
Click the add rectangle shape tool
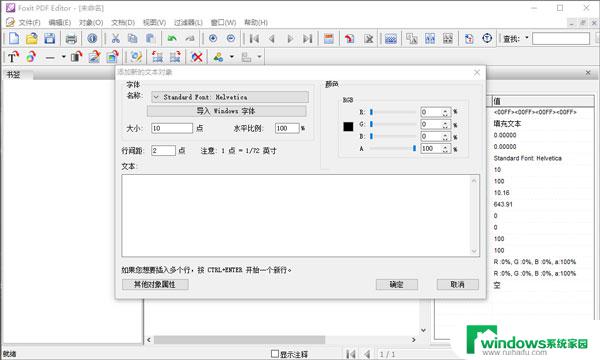pos(77,57)
